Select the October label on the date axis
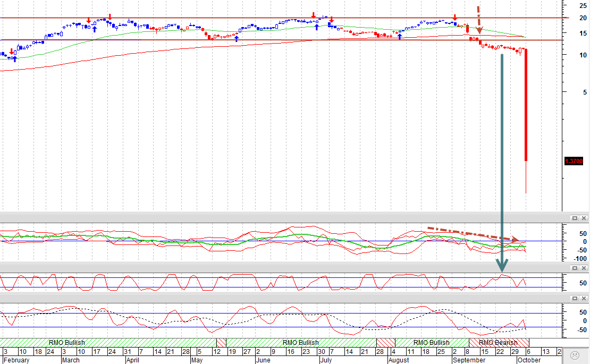The height and width of the screenshot is (364, 590). coord(529,360)
